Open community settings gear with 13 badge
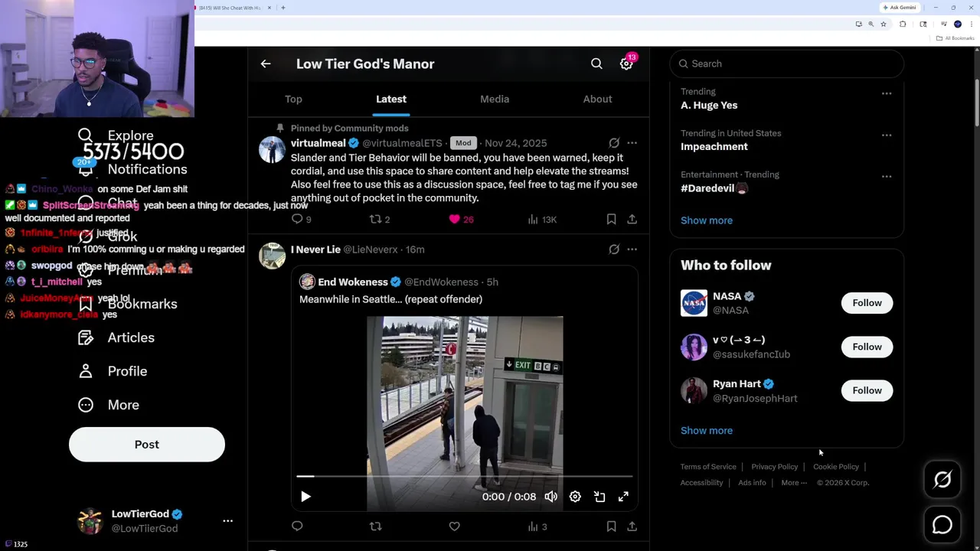The image size is (980, 551). coord(627,64)
